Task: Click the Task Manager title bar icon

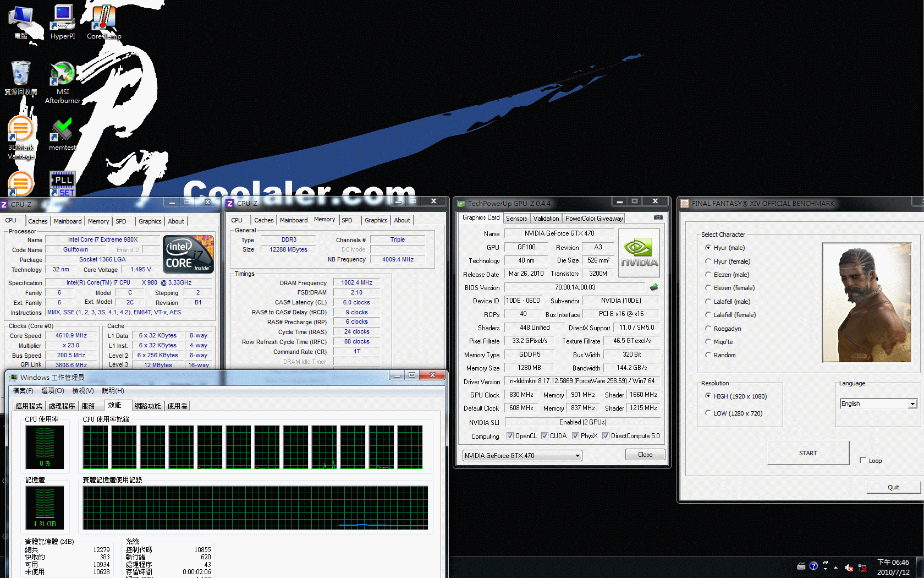Action: click(x=13, y=377)
